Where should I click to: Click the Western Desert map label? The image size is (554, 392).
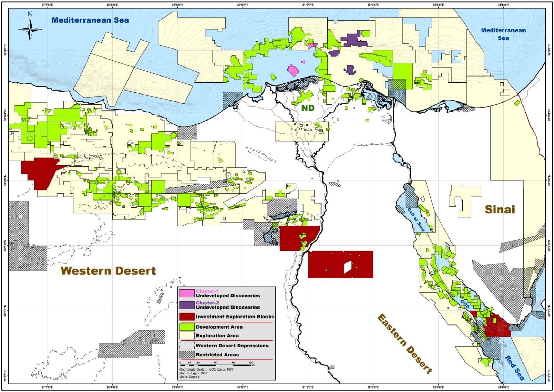coord(108,271)
